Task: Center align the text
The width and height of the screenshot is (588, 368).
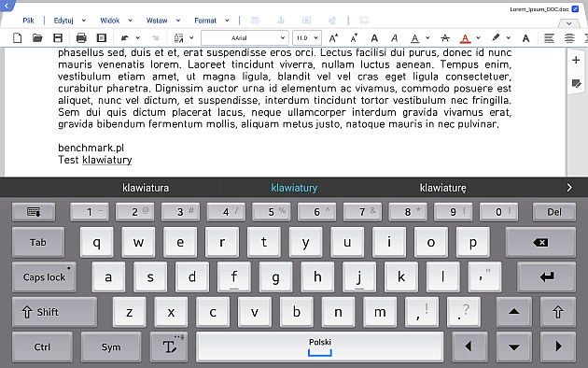Action: [x=569, y=38]
